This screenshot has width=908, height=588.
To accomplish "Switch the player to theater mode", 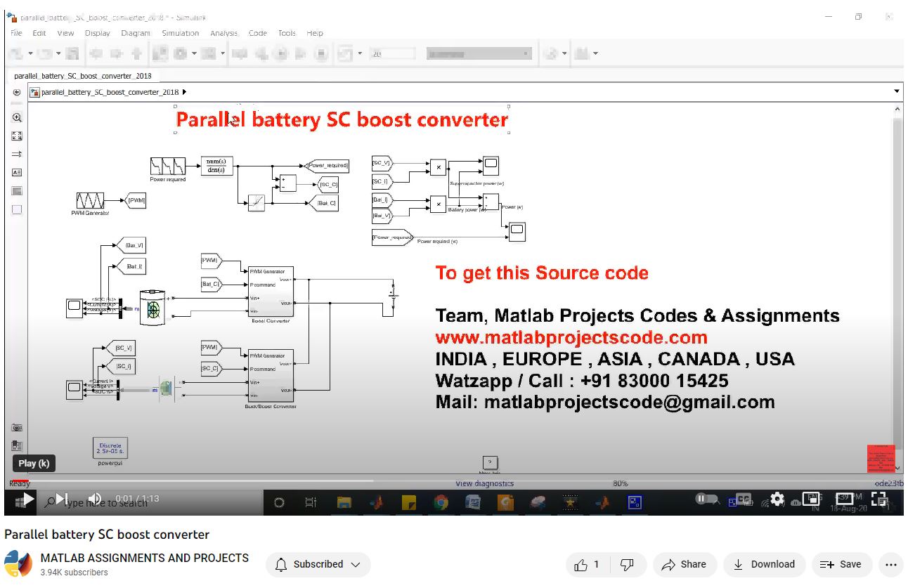I will 845,499.
